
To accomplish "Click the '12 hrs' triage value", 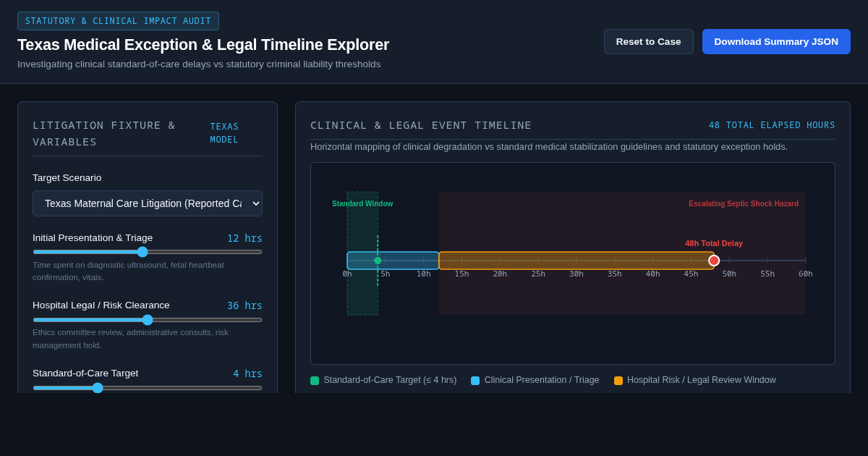I will point(244,238).
